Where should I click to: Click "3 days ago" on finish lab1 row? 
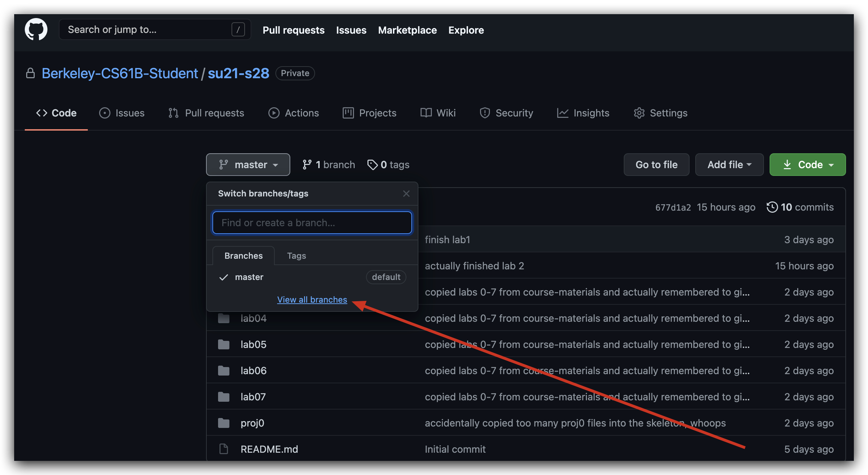click(809, 240)
